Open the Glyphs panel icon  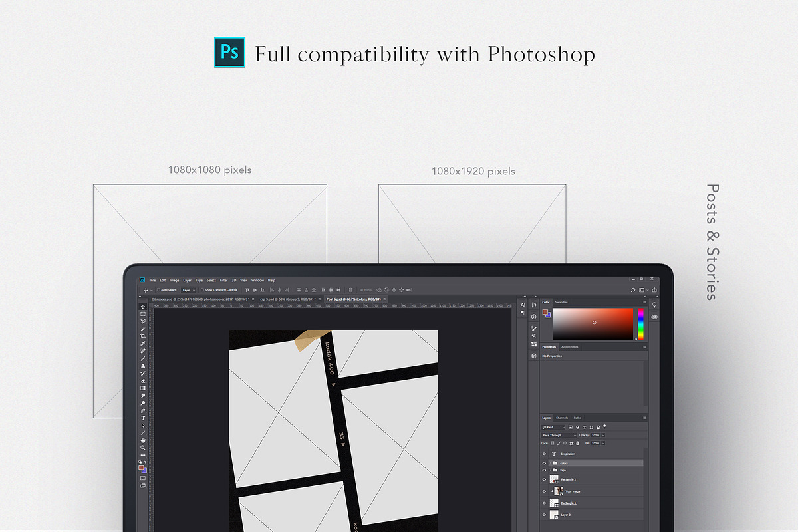(x=534, y=336)
